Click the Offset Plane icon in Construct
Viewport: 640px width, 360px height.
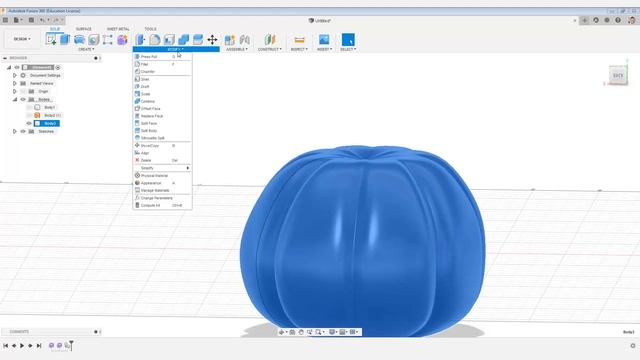tap(270, 40)
